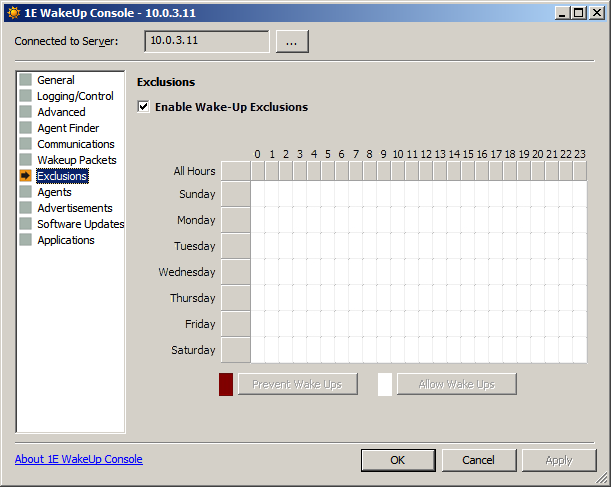Select the General icon in sidebar

pos(26,80)
